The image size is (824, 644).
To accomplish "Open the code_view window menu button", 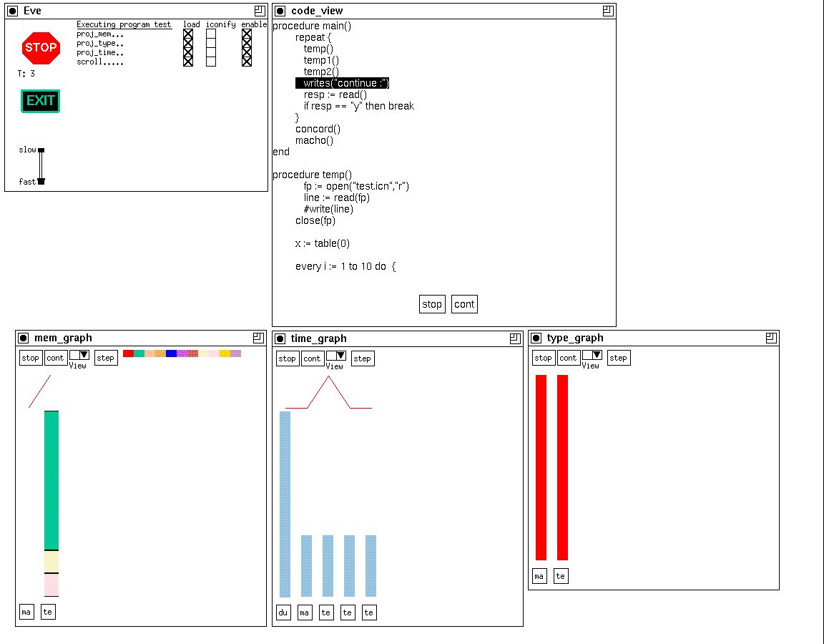I will coord(280,11).
